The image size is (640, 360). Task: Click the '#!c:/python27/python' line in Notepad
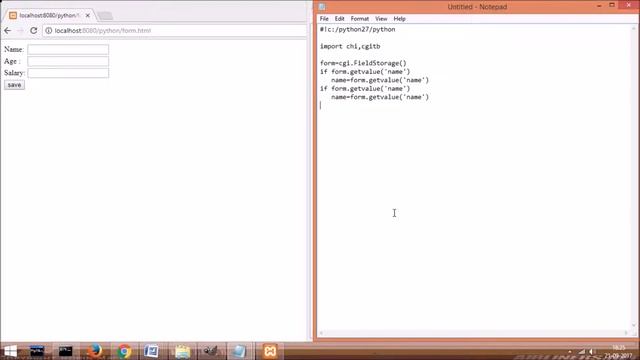(358, 29)
